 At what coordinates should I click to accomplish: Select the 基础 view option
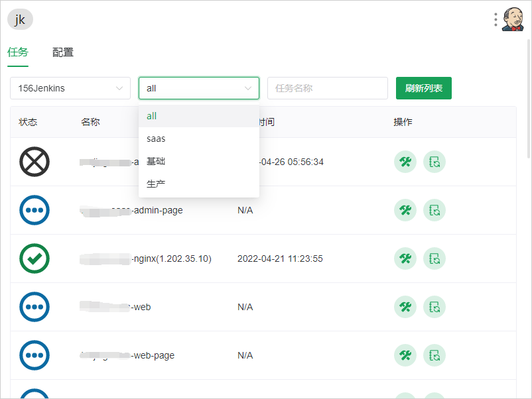[199, 161]
